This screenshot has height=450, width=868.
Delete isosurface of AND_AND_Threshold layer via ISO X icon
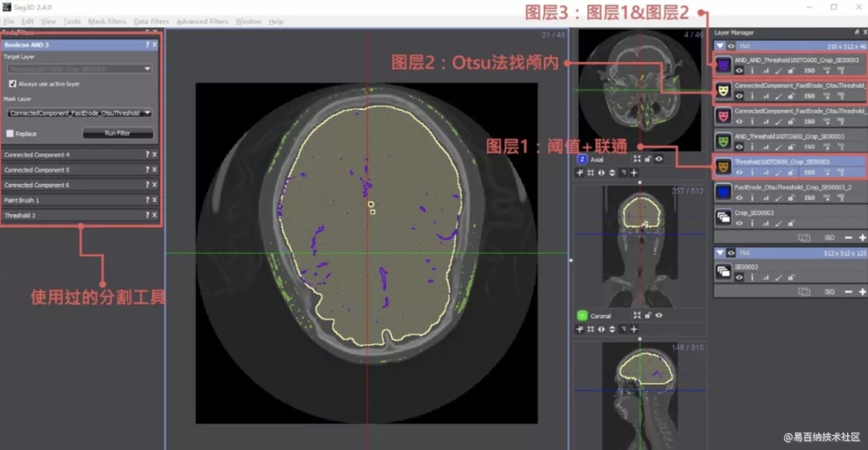click(841, 71)
